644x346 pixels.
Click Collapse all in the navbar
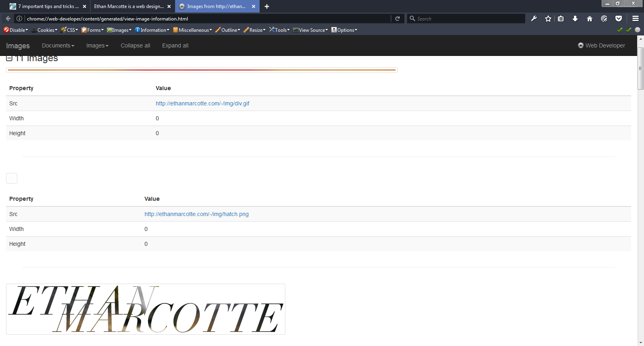135,45
